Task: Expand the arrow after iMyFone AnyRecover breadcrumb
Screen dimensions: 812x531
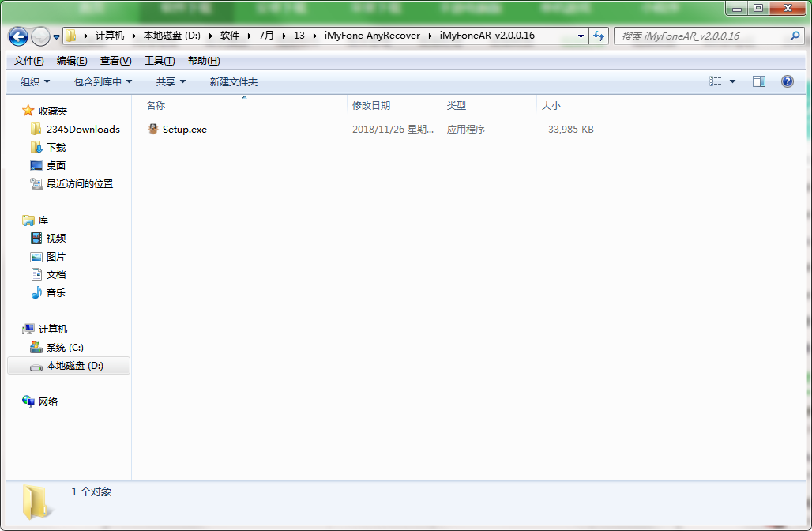Action: tap(430, 36)
